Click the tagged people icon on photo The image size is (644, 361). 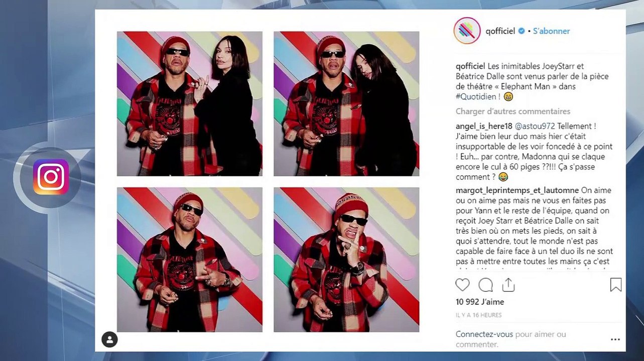[109, 339]
